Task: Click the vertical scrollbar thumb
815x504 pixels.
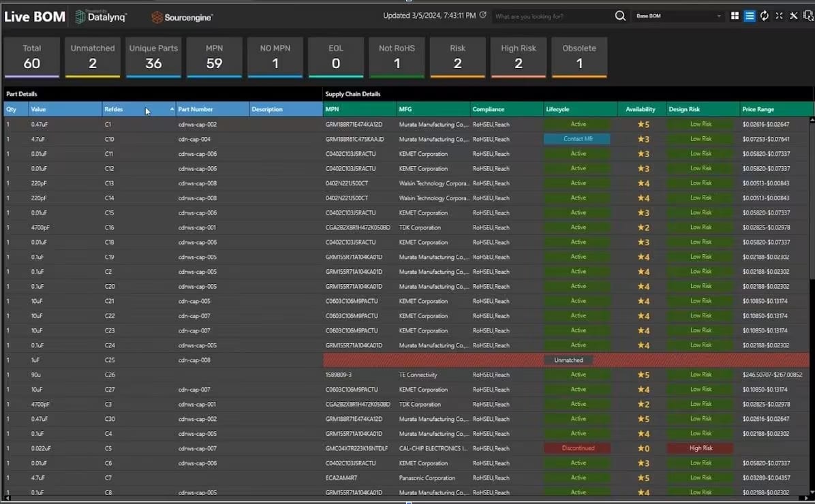Action: [x=812, y=201]
